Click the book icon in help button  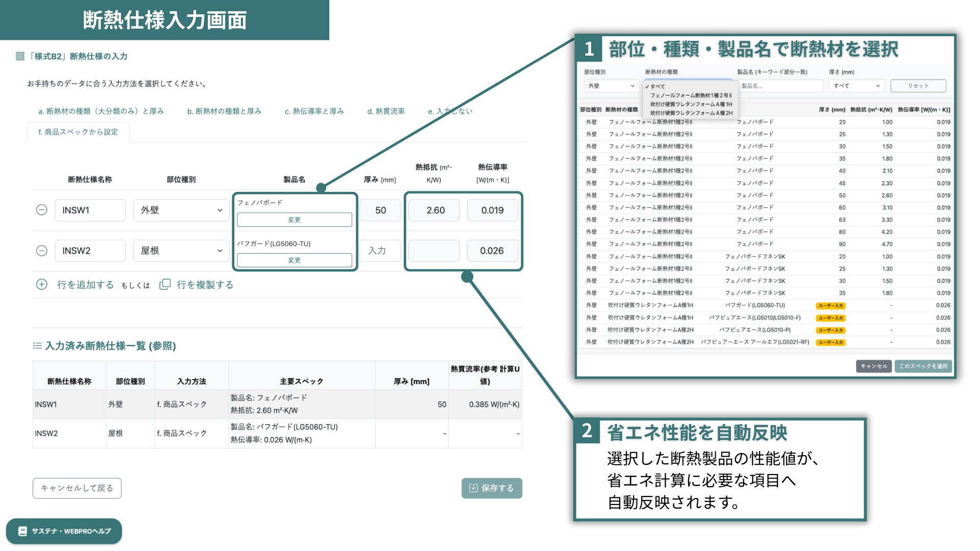pyautogui.click(x=22, y=531)
